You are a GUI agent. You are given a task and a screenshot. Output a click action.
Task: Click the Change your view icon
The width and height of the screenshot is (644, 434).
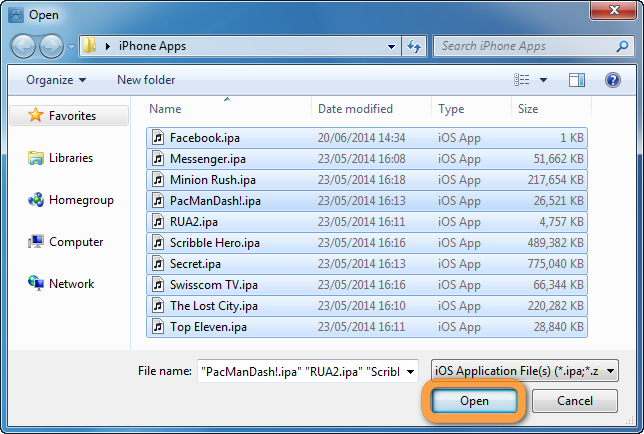coord(522,80)
